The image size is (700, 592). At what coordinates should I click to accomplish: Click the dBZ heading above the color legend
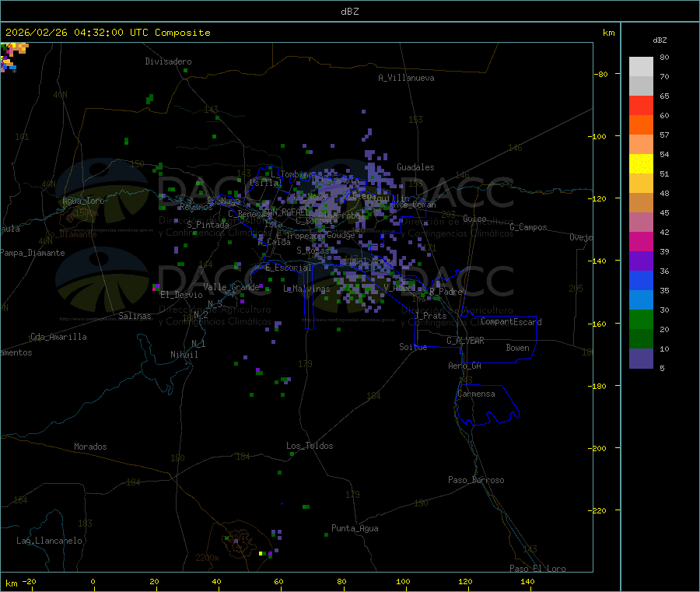(x=660, y=40)
